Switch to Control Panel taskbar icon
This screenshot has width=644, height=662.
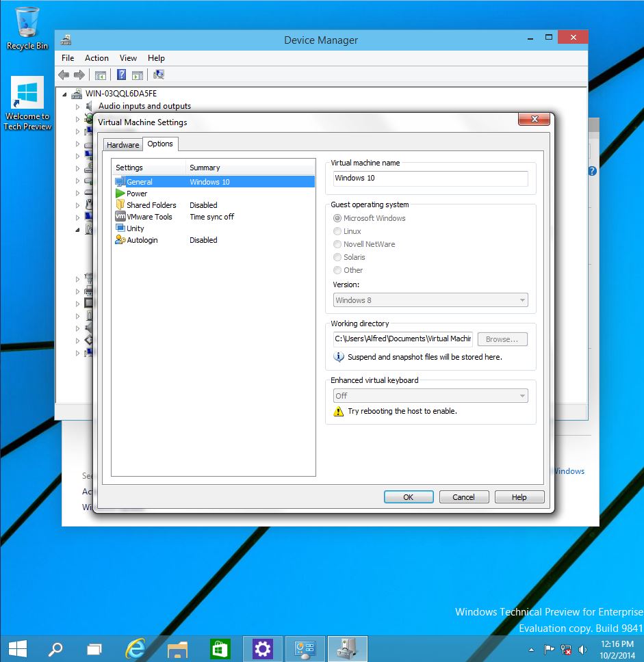pyautogui.click(x=305, y=649)
